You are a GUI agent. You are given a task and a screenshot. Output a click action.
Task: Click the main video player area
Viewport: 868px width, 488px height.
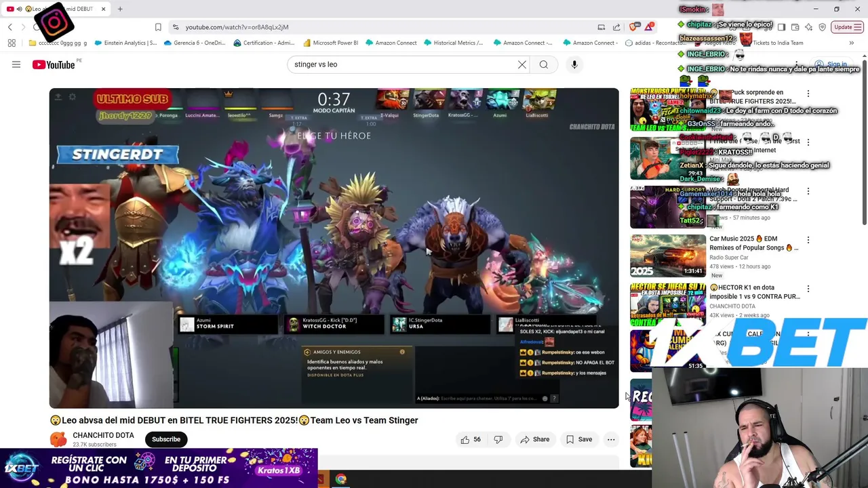pos(334,248)
